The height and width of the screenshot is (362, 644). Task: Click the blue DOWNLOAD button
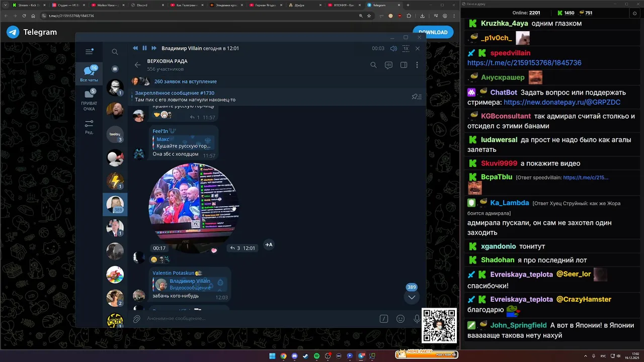[x=433, y=32]
